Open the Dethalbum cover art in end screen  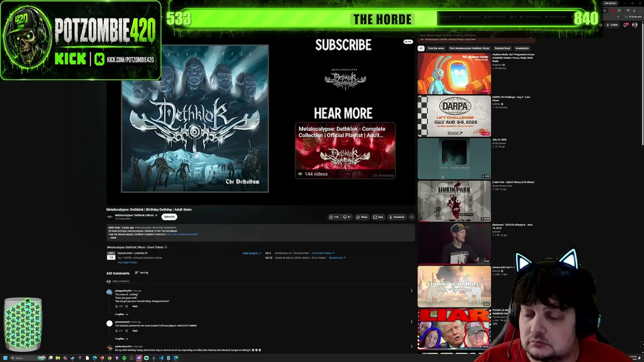click(x=195, y=119)
